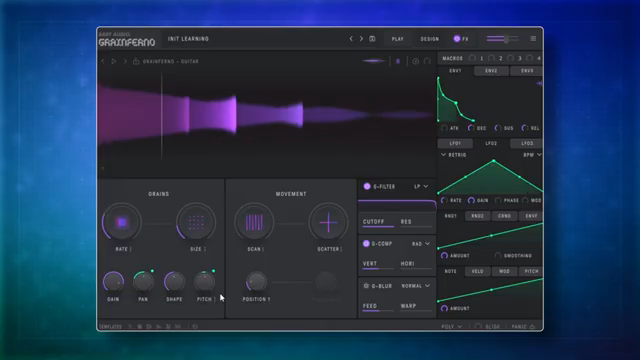Click the envelope SUS knob
The width and height of the screenshot is (640, 360).
[498, 128]
